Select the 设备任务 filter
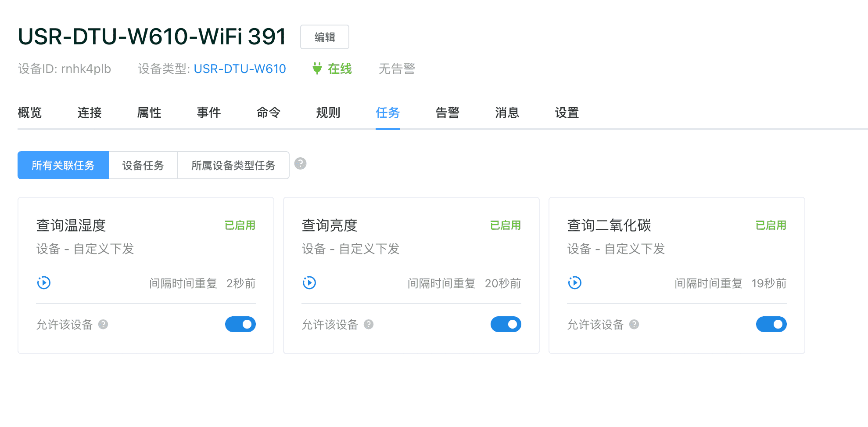 point(143,165)
